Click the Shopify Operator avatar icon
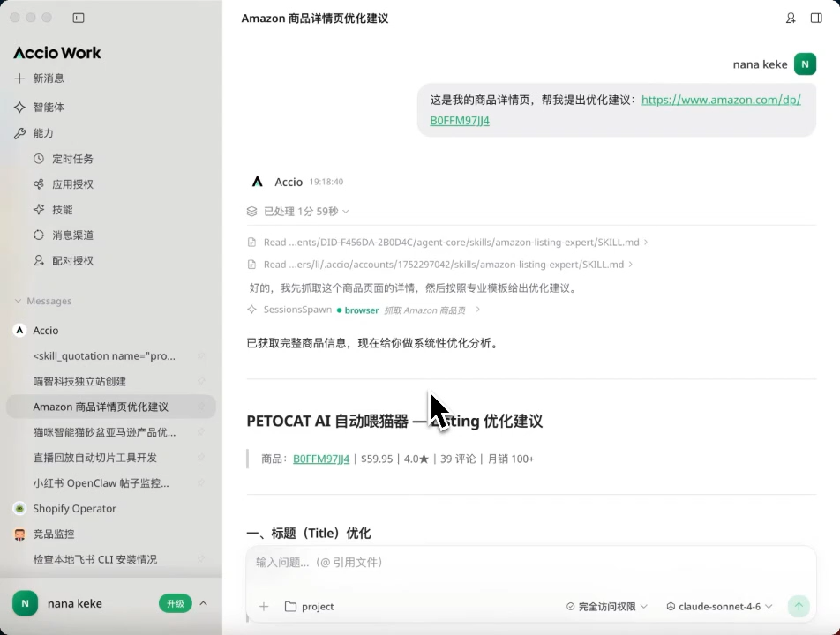This screenshot has width=840, height=635. point(19,508)
